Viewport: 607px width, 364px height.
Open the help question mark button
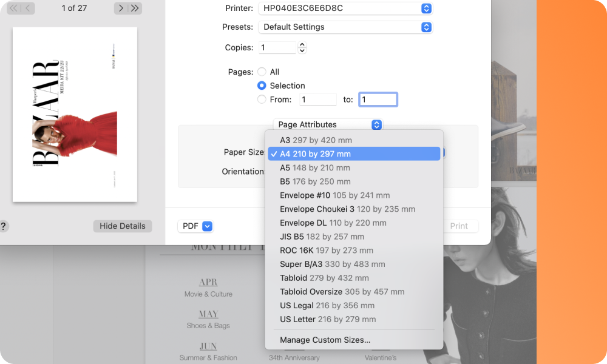(x=4, y=226)
